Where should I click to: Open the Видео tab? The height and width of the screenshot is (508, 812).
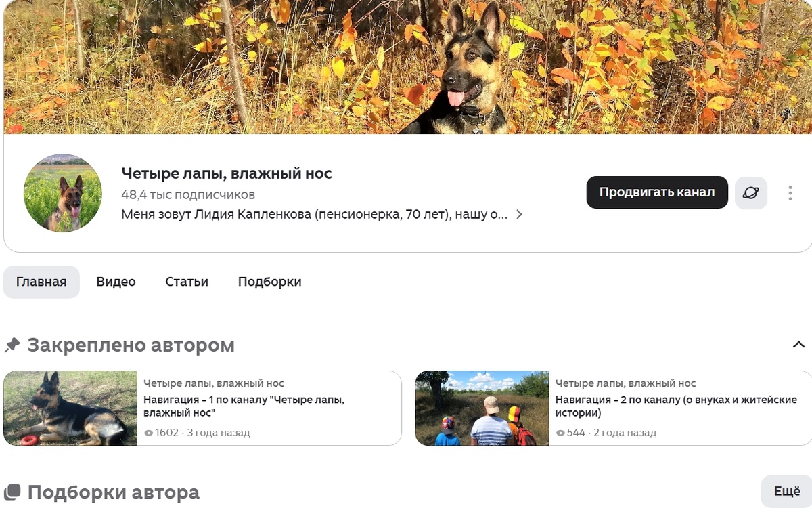115,281
